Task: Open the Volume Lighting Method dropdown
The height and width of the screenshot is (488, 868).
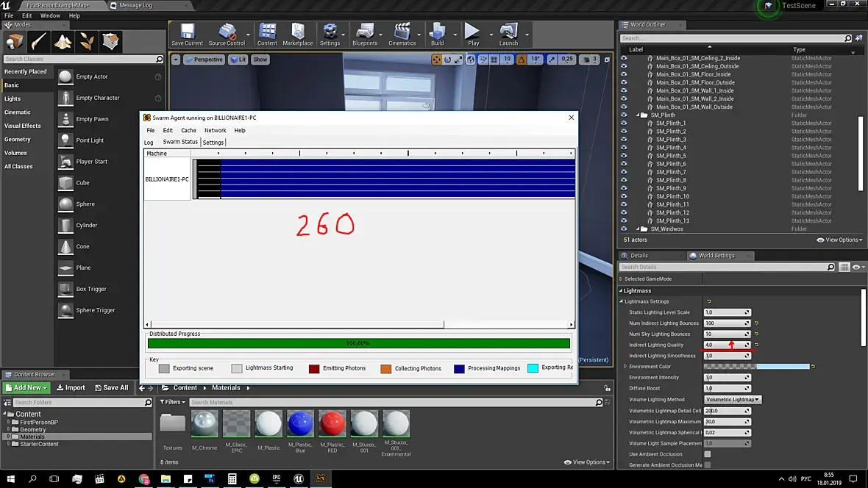Action: click(x=733, y=400)
